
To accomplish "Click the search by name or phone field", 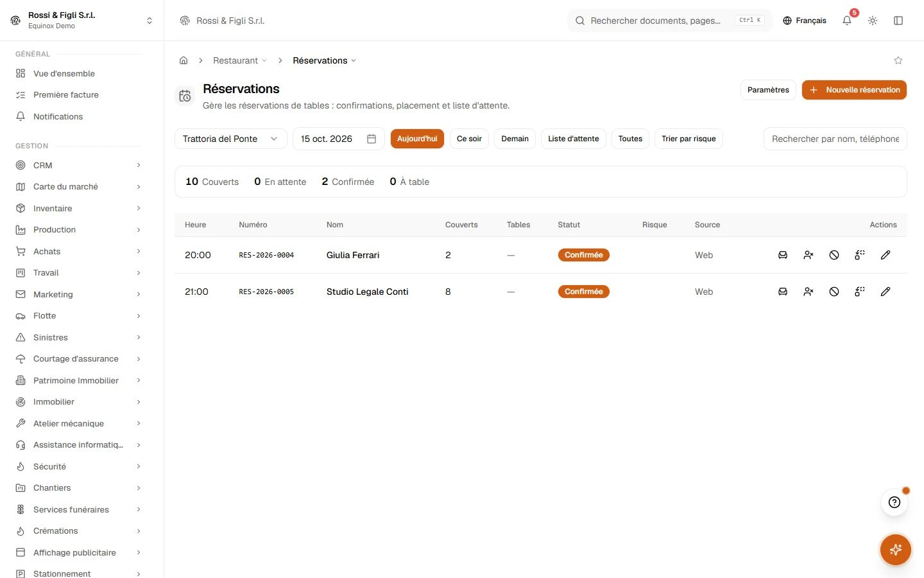I will (x=835, y=139).
